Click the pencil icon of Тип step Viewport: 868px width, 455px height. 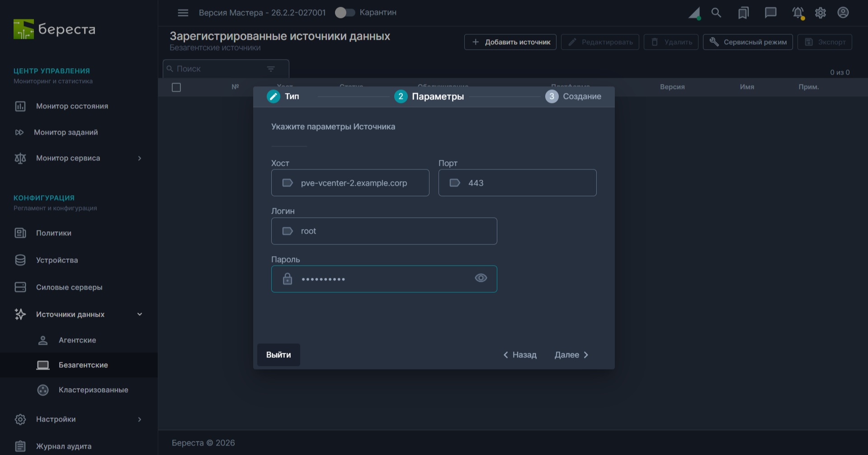pyautogui.click(x=274, y=96)
